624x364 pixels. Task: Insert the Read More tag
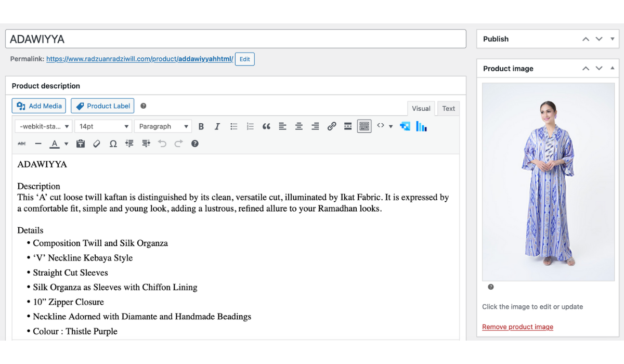(348, 126)
